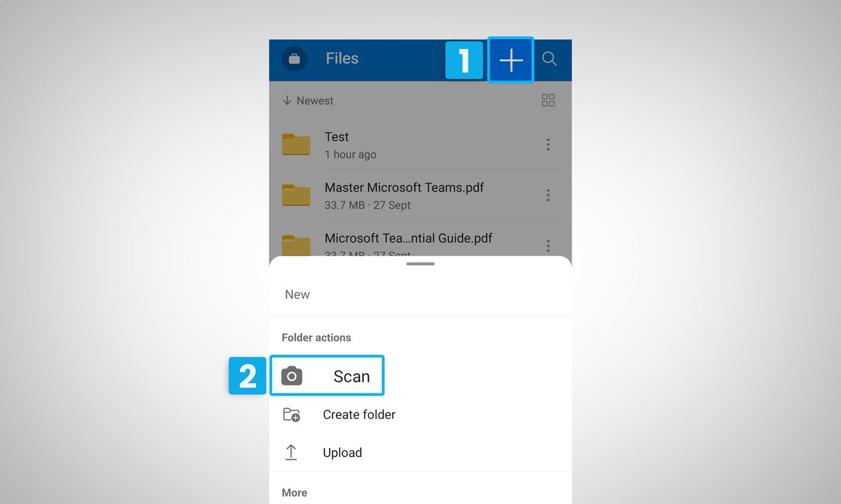Screen dimensions: 841x504
Task: Open the briefcase account icon
Action: (294, 59)
